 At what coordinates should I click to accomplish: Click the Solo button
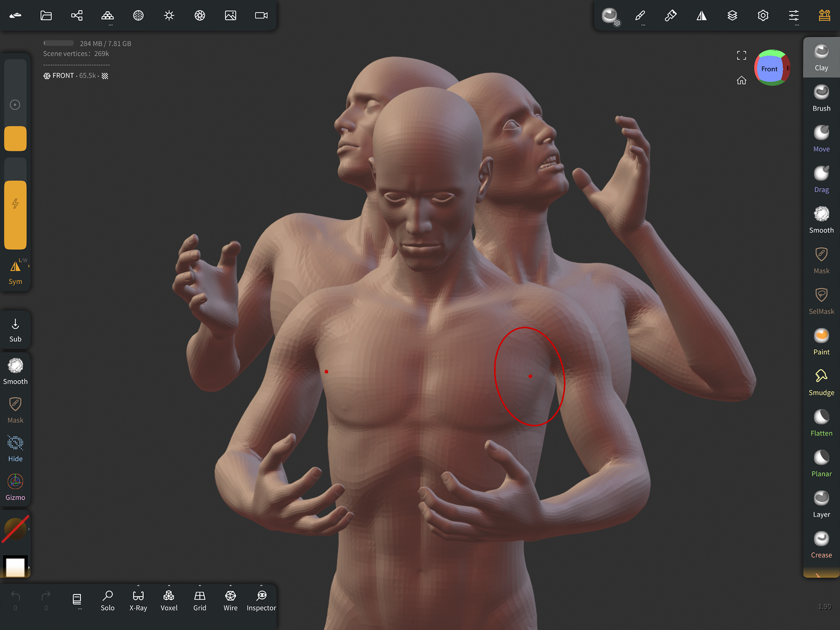pos(108,600)
